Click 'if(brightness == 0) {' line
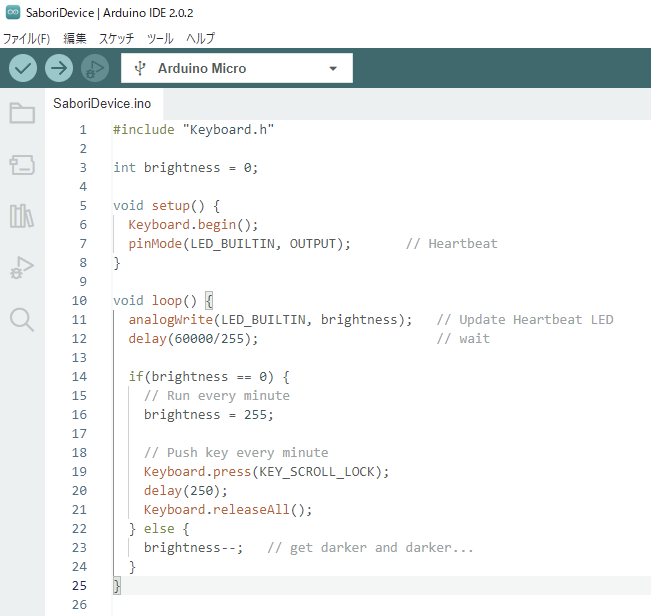 pos(209,376)
